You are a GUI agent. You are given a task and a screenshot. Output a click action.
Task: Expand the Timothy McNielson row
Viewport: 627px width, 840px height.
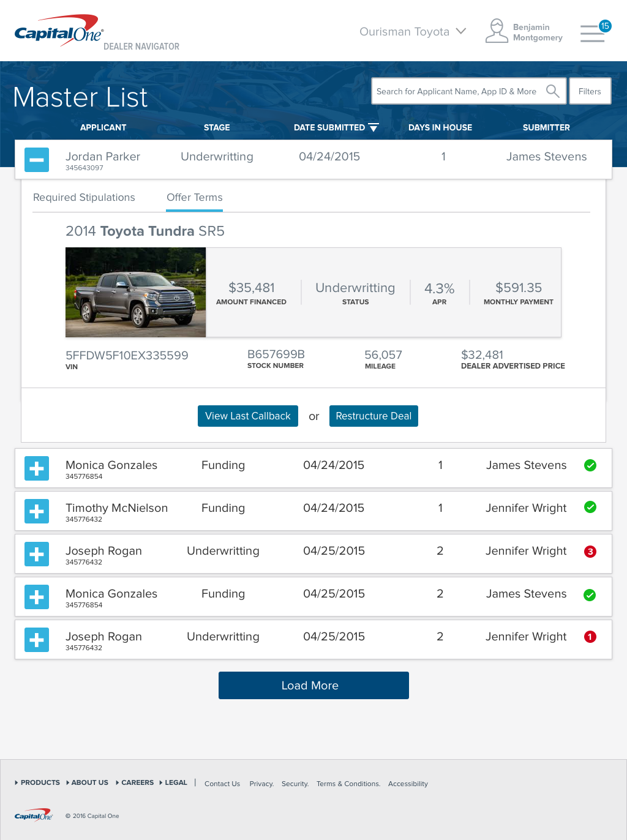click(x=37, y=511)
